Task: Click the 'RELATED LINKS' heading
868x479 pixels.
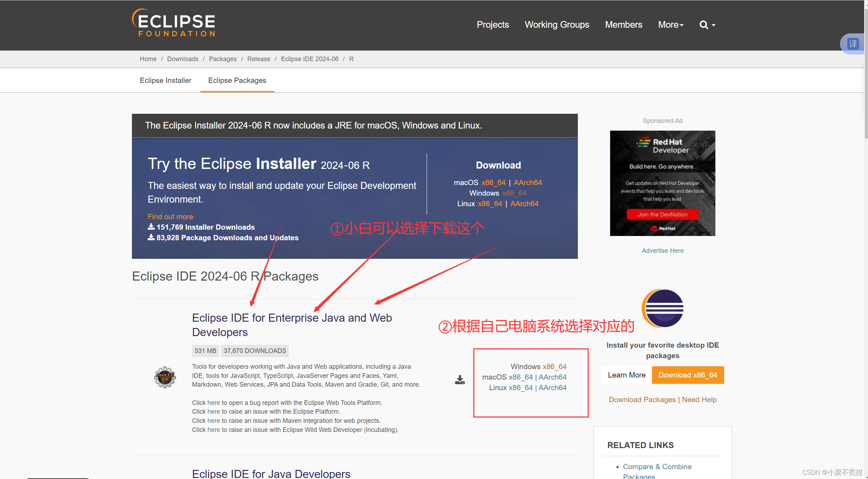Action: [640, 445]
